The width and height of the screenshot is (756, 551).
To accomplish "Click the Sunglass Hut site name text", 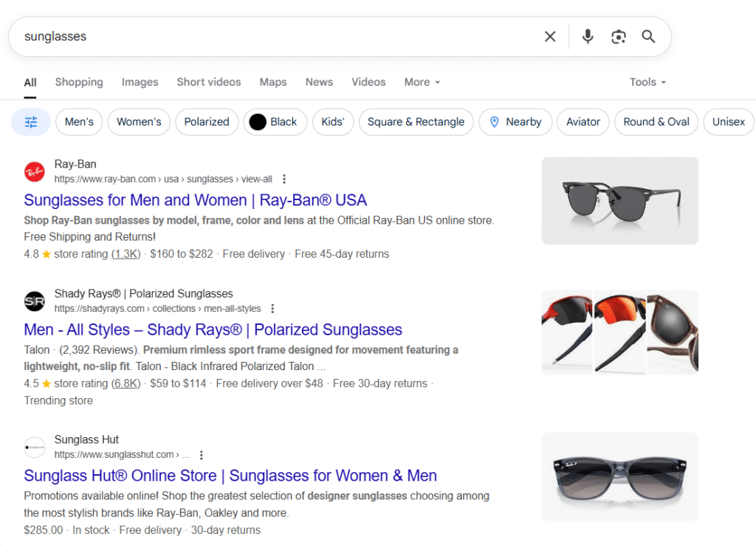I will tap(86, 439).
